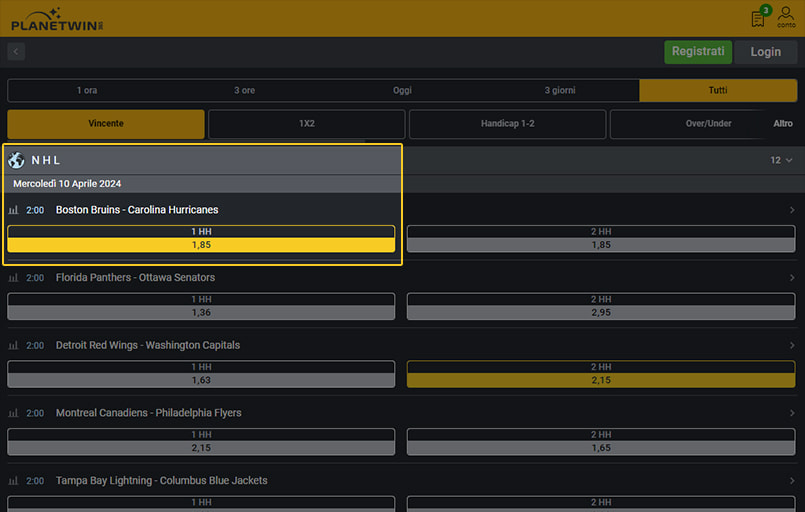The height and width of the screenshot is (512, 805).
Task: Select the 3 giorni time filter
Action: pos(560,90)
